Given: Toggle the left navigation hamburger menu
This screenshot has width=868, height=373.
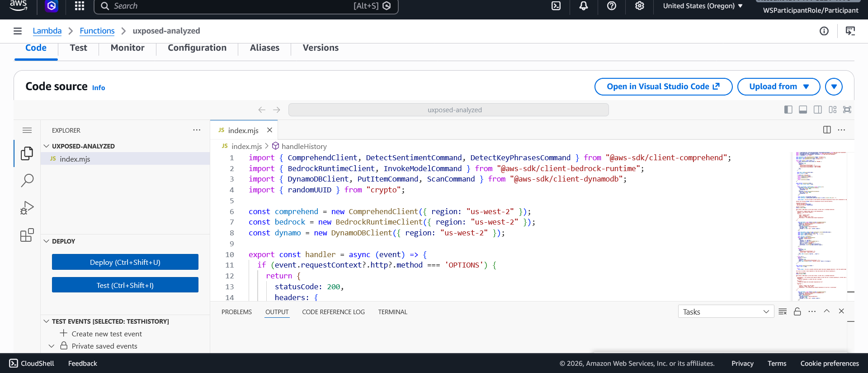Looking at the screenshot, I should [x=18, y=31].
